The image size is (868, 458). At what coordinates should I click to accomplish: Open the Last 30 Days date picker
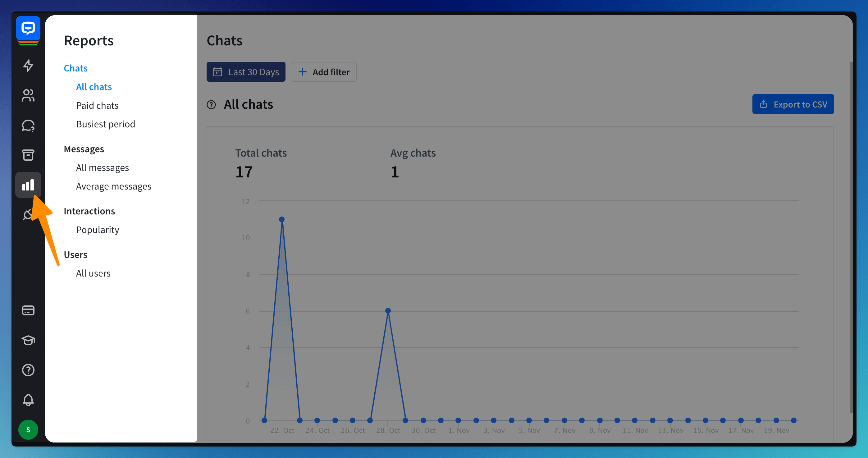(x=246, y=72)
